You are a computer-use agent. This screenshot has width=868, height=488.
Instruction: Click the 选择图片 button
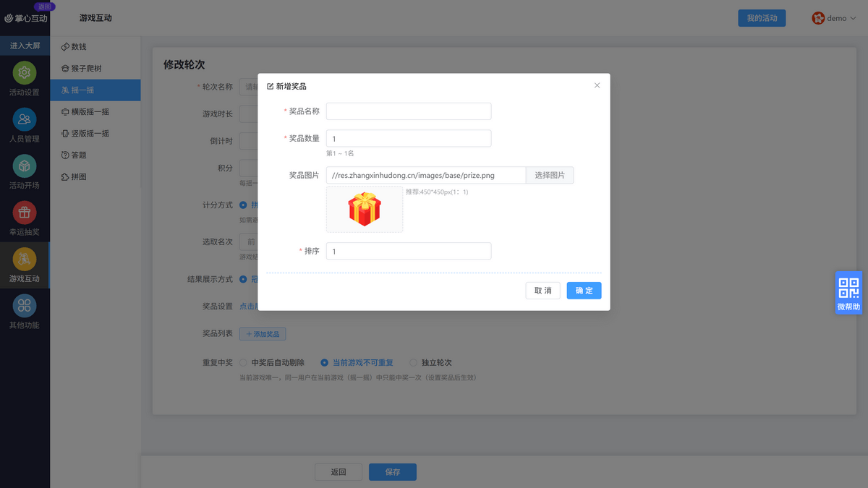[550, 175]
